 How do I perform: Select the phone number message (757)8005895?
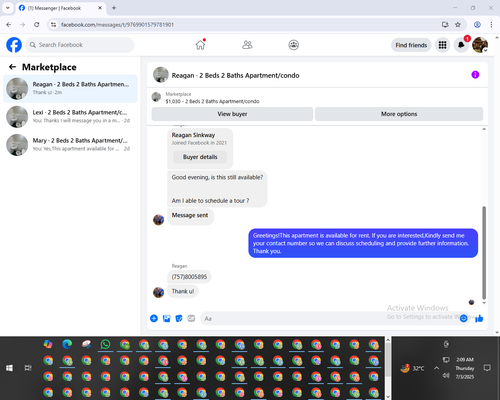(x=189, y=277)
